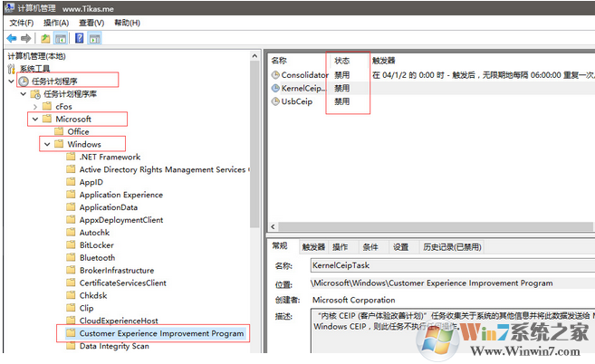The width and height of the screenshot is (595, 364).
Task: Open the 文件(F) menu
Action: 21,23
